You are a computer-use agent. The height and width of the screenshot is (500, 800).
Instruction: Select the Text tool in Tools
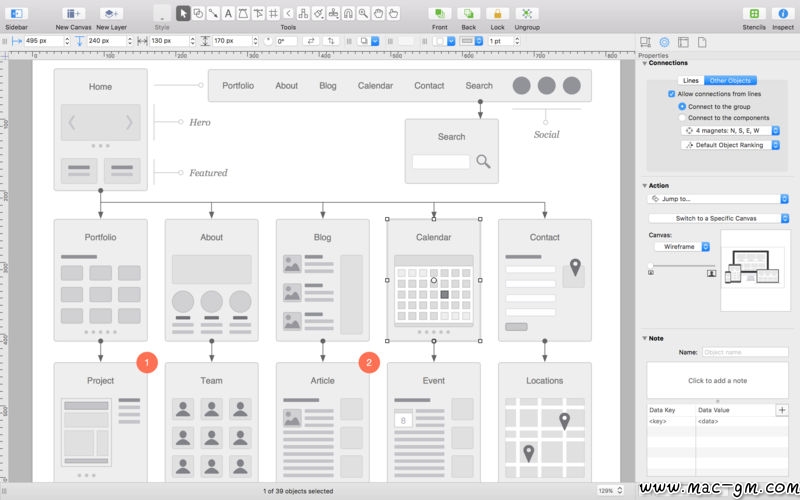click(228, 13)
